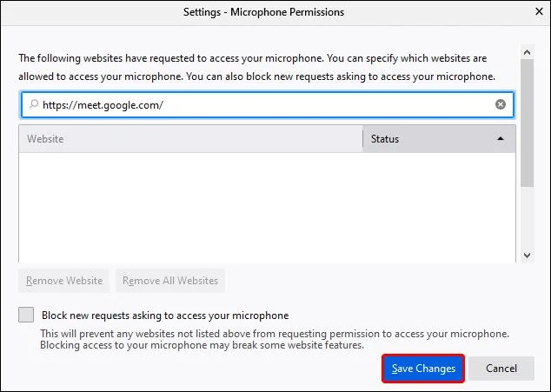Close the Microphone Permissions dialog
Image resolution: width=551 pixels, height=392 pixels.
(539, 11)
